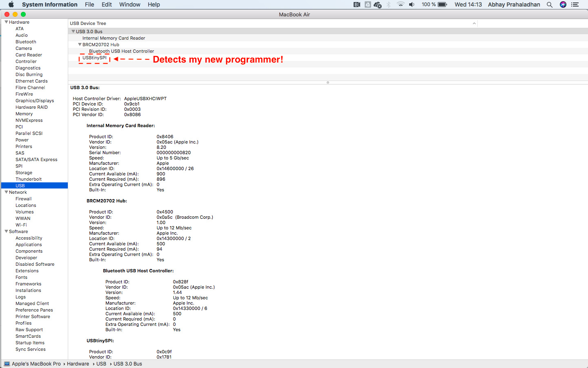Select ATA in the sidebar
This screenshot has height=368, width=588.
(20, 29)
